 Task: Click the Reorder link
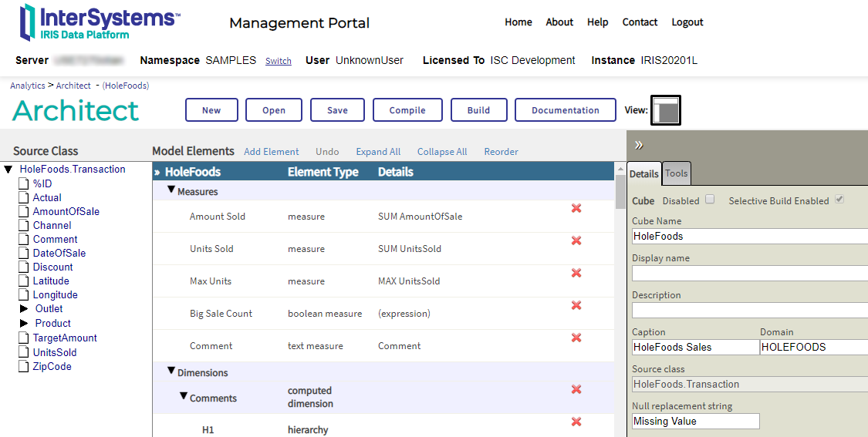pos(501,152)
